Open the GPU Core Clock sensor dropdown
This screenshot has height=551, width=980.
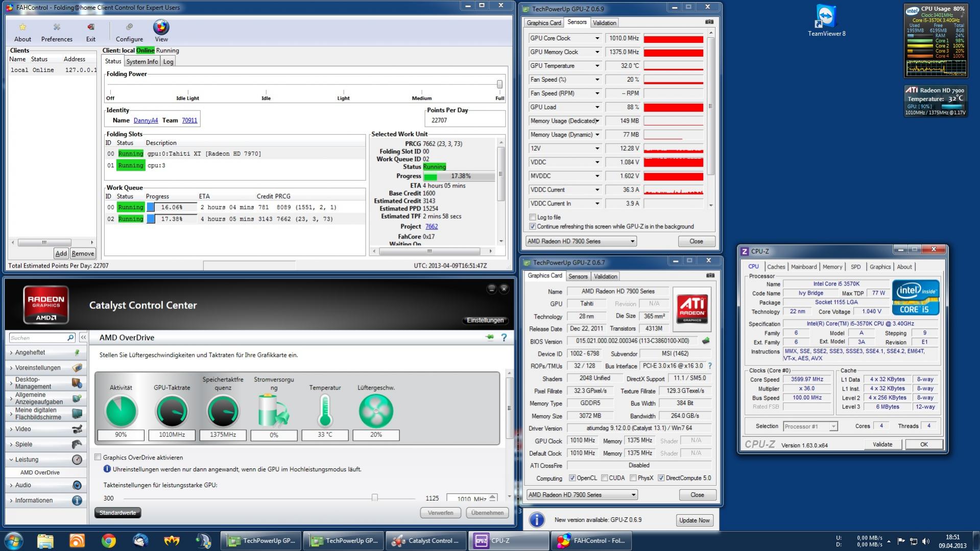point(597,38)
